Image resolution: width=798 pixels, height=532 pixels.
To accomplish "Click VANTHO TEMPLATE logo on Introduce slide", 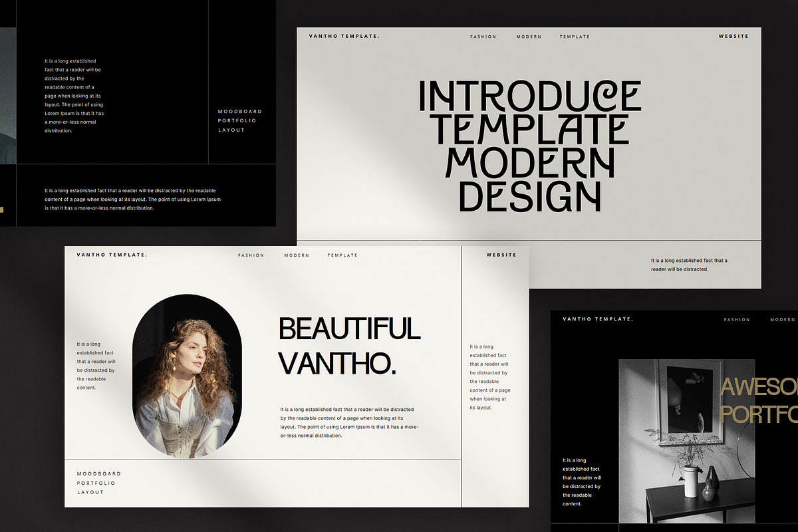I will [x=344, y=36].
